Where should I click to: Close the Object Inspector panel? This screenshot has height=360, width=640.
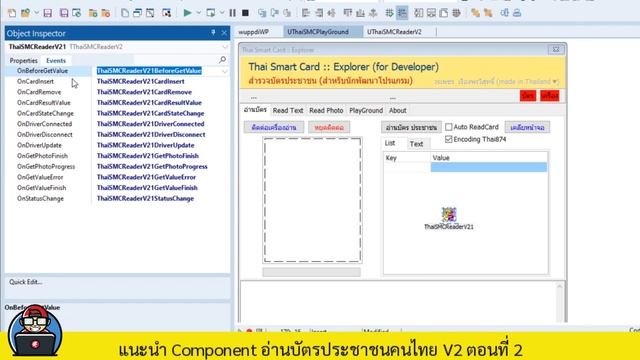[224, 33]
